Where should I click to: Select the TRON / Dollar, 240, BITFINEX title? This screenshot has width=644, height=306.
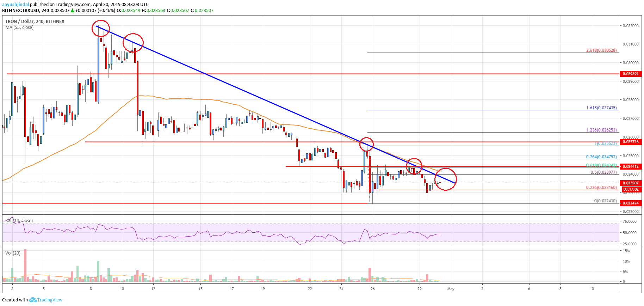click(x=35, y=22)
